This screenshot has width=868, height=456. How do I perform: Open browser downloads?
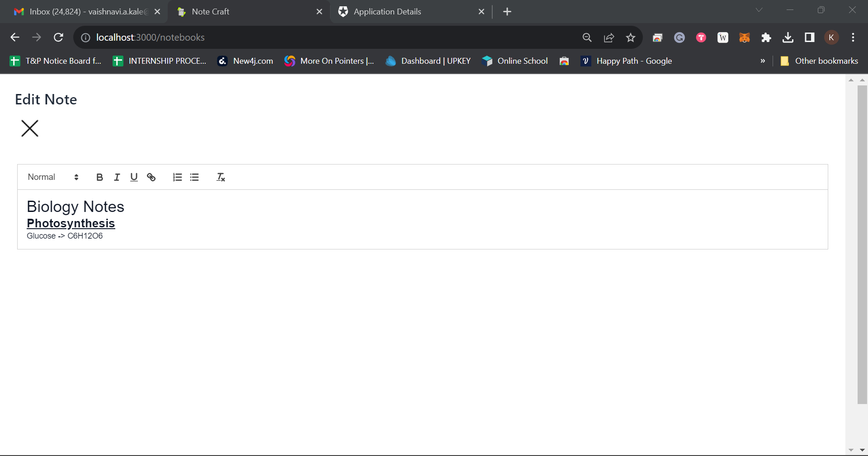coord(788,38)
